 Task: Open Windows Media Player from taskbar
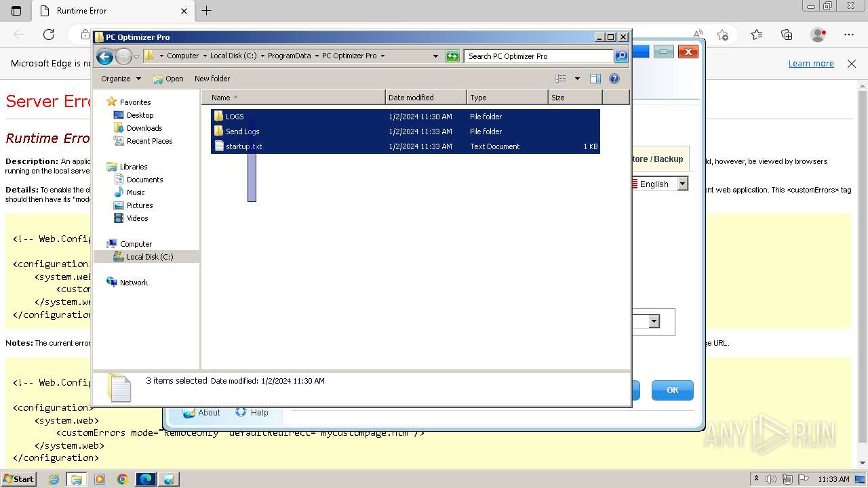pos(100,479)
